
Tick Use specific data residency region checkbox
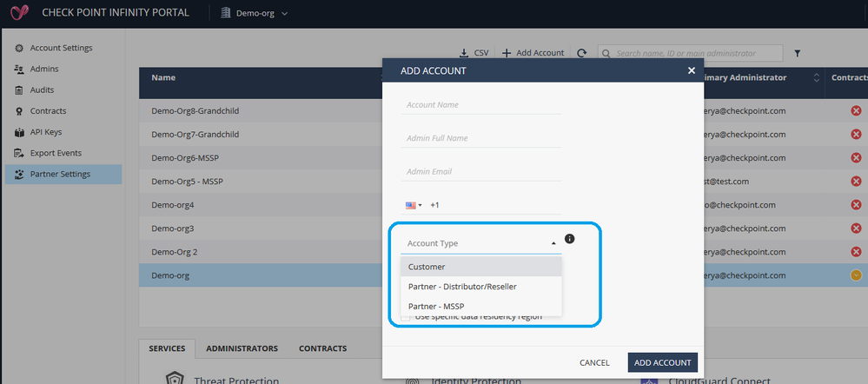coord(406,317)
